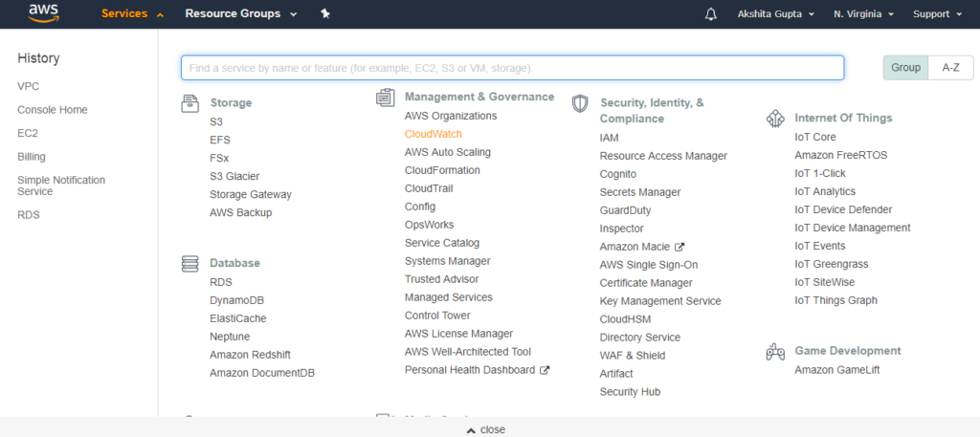Switch service view to Group

[x=905, y=68]
